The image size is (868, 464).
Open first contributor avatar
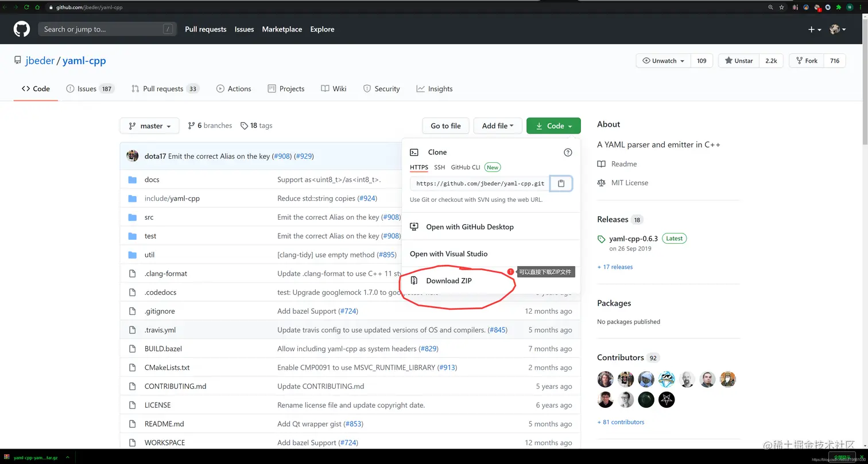point(606,379)
